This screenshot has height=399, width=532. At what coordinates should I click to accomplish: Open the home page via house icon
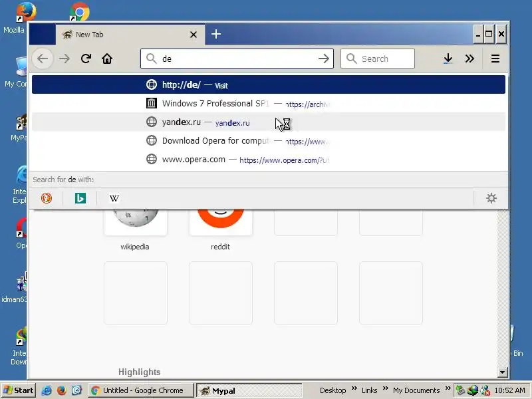point(107,59)
